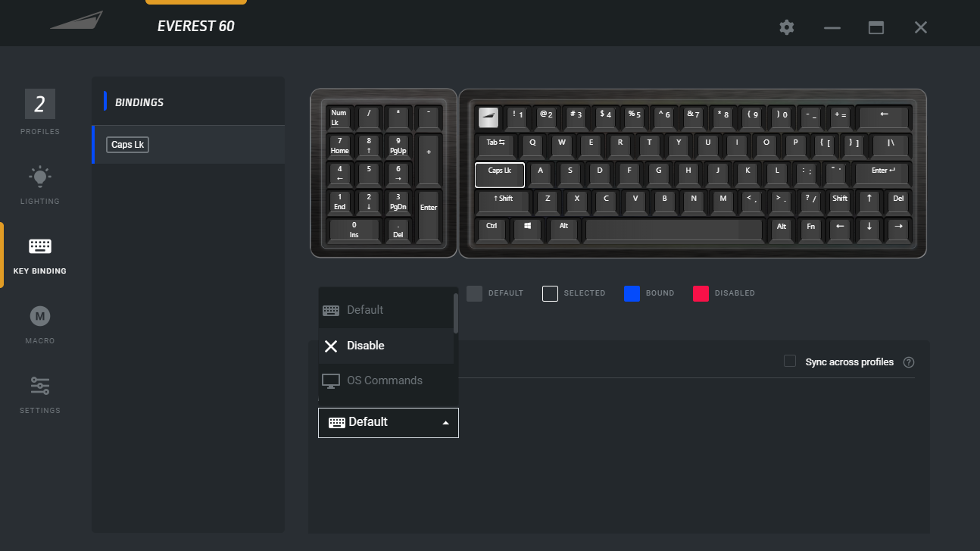Open the Profiles section in sidebar
This screenshot has height=551, width=980.
(40, 112)
